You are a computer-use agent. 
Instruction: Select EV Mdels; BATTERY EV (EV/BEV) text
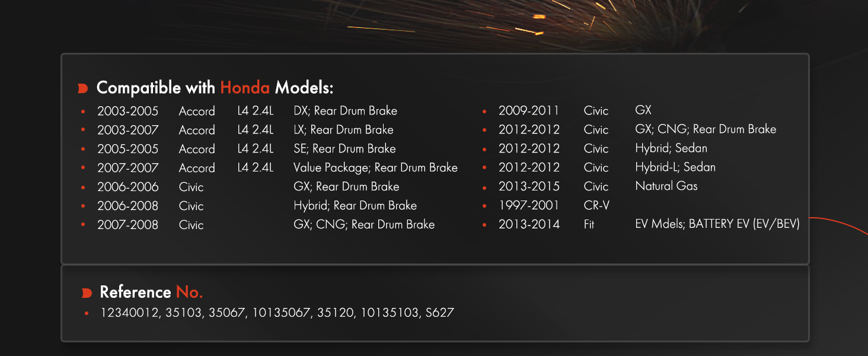click(x=717, y=225)
